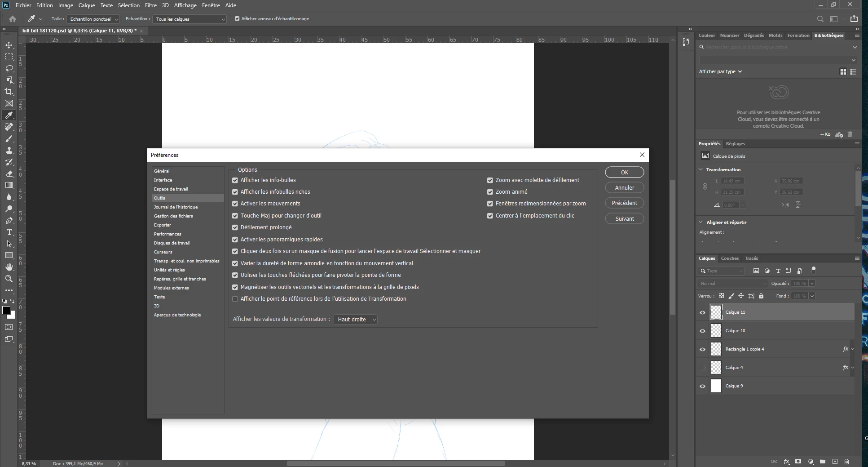
Task: Open the Filtre menu
Action: (x=151, y=5)
